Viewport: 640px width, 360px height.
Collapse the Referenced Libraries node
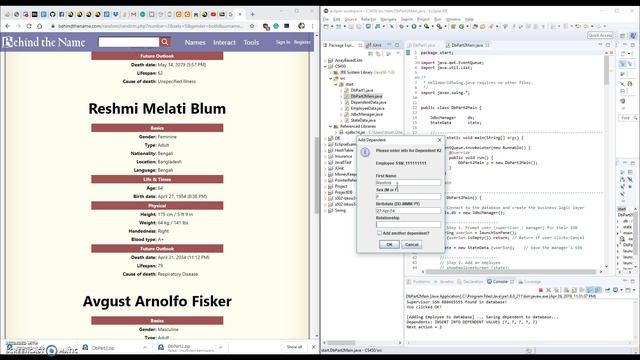click(x=331, y=127)
